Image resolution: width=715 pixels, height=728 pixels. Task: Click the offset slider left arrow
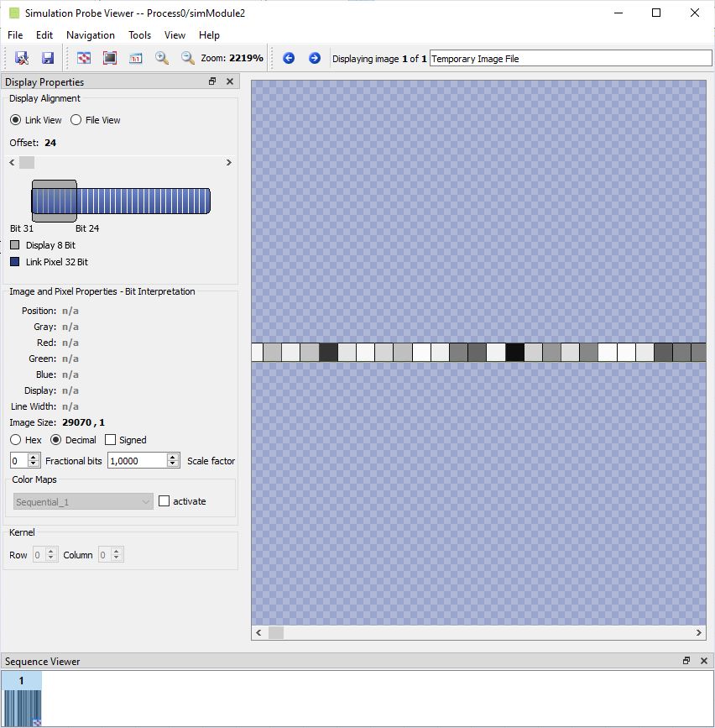click(x=12, y=163)
